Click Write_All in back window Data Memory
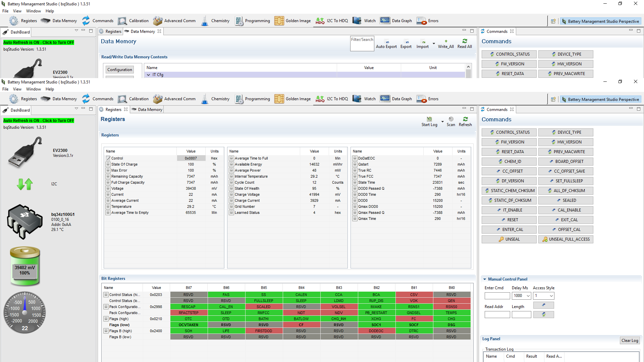 coord(446,44)
